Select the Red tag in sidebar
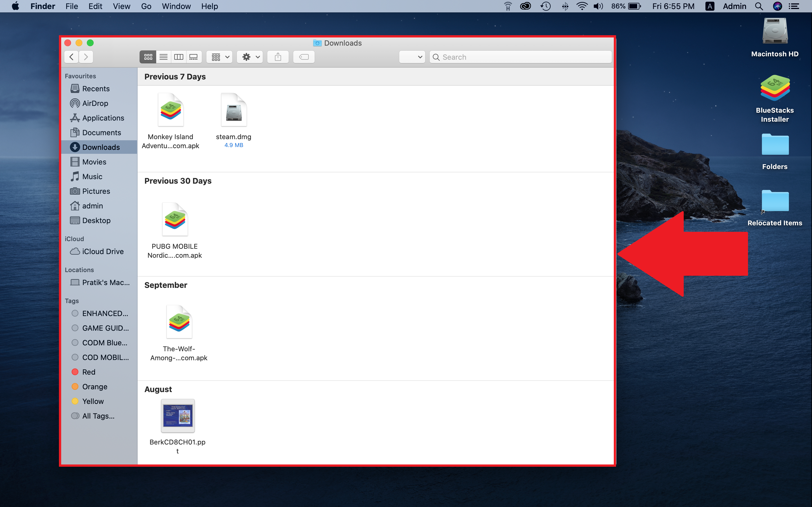Viewport: 812px width, 507px height. [89, 372]
